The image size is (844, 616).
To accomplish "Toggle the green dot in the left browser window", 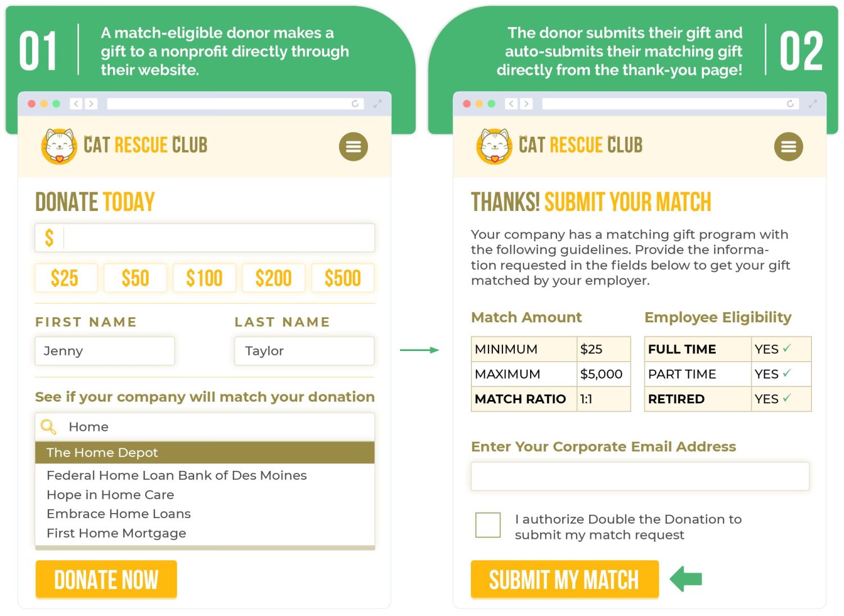I will (x=56, y=104).
